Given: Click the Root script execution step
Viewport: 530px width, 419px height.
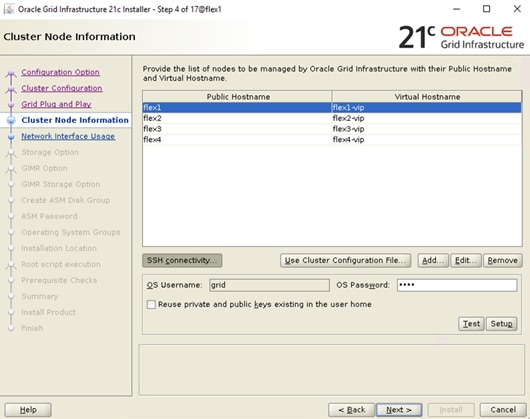Looking at the screenshot, I should (x=61, y=264).
